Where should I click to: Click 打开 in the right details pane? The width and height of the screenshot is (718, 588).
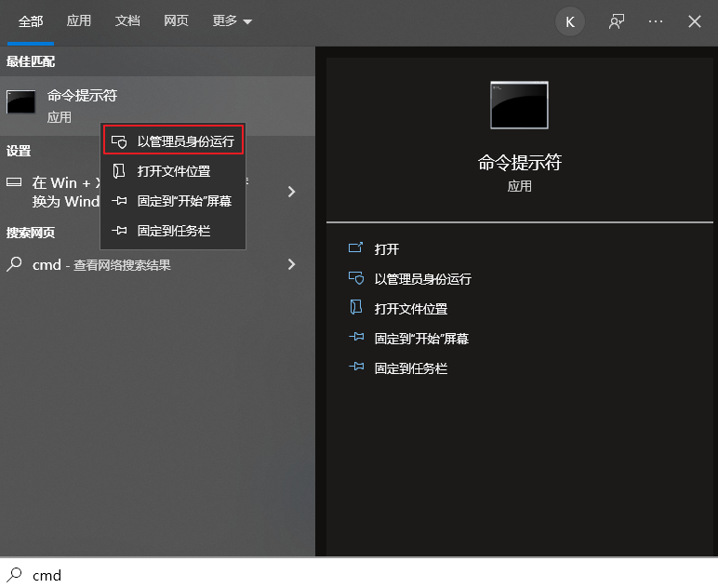387,249
